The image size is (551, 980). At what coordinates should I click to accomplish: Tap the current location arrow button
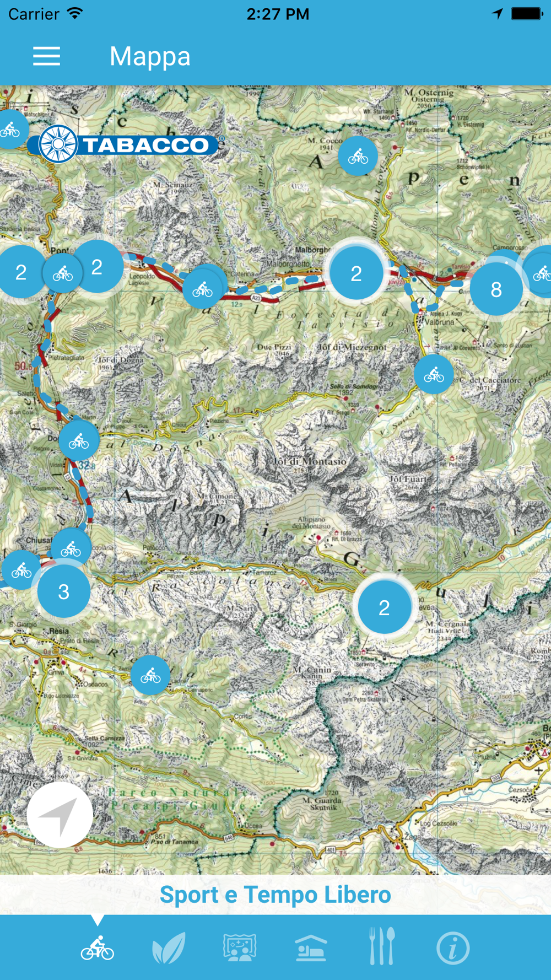[x=60, y=815]
